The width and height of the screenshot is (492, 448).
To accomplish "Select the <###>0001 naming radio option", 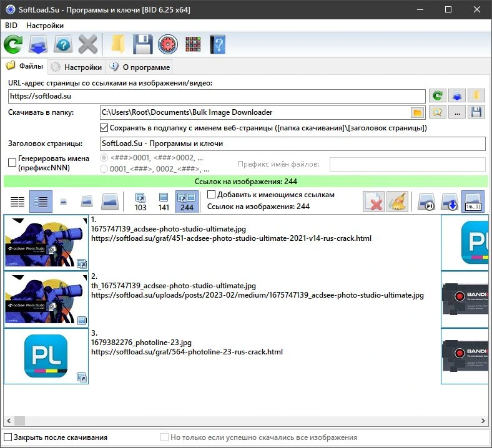I will [x=104, y=157].
